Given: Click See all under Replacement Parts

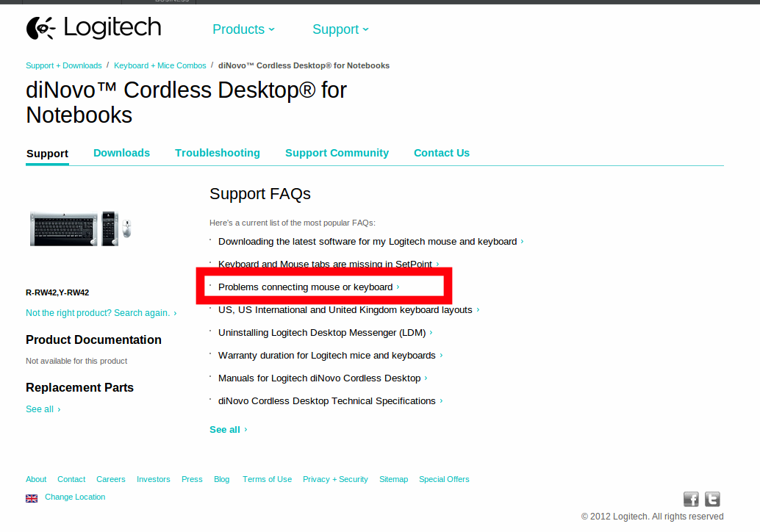Looking at the screenshot, I should (x=43, y=409).
